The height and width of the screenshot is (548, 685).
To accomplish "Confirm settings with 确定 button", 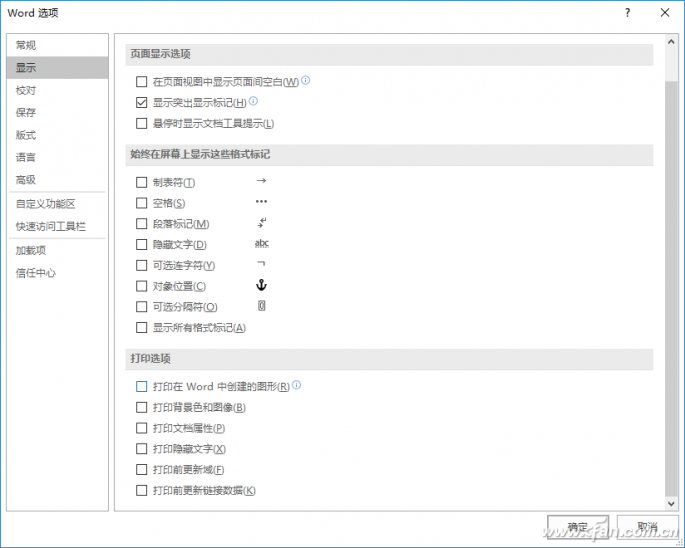I will coord(577,526).
